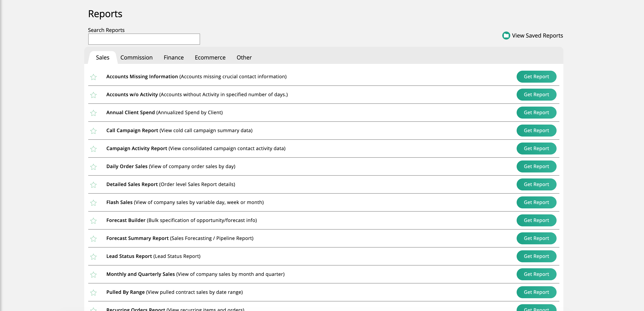The image size is (644, 311).
Task: Star the Flash Sales report
Action: coord(93,203)
